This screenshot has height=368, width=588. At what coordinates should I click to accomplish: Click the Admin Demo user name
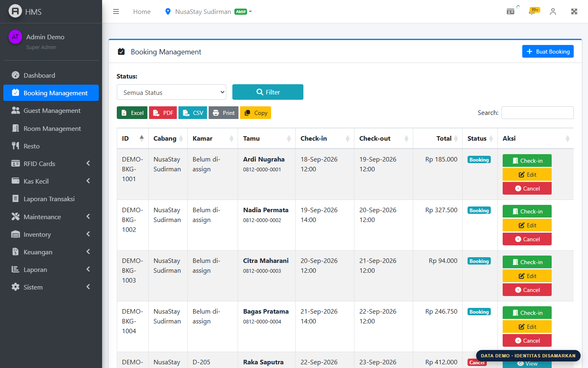(x=45, y=37)
